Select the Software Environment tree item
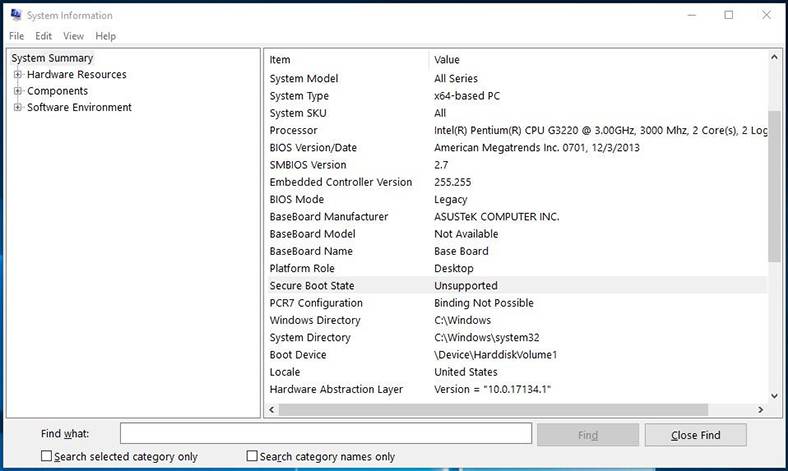This screenshot has width=788, height=471. coord(79,107)
